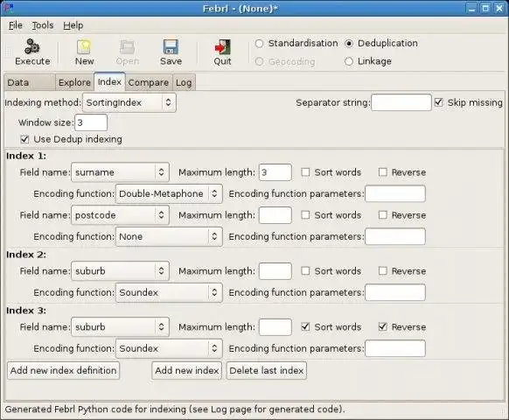
Task: Select the Index tab
Action: [x=109, y=81]
